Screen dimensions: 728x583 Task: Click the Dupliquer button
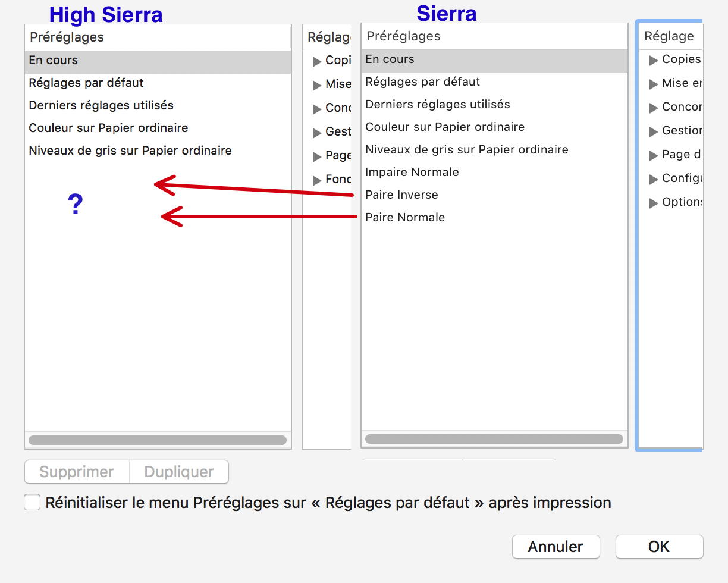[x=179, y=472]
